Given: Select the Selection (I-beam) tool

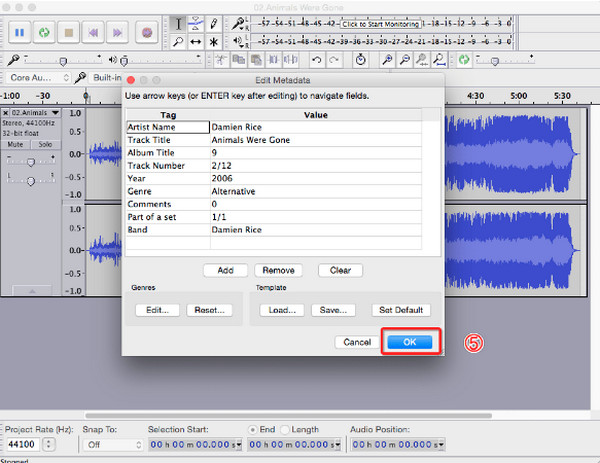Looking at the screenshot, I should [x=178, y=24].
